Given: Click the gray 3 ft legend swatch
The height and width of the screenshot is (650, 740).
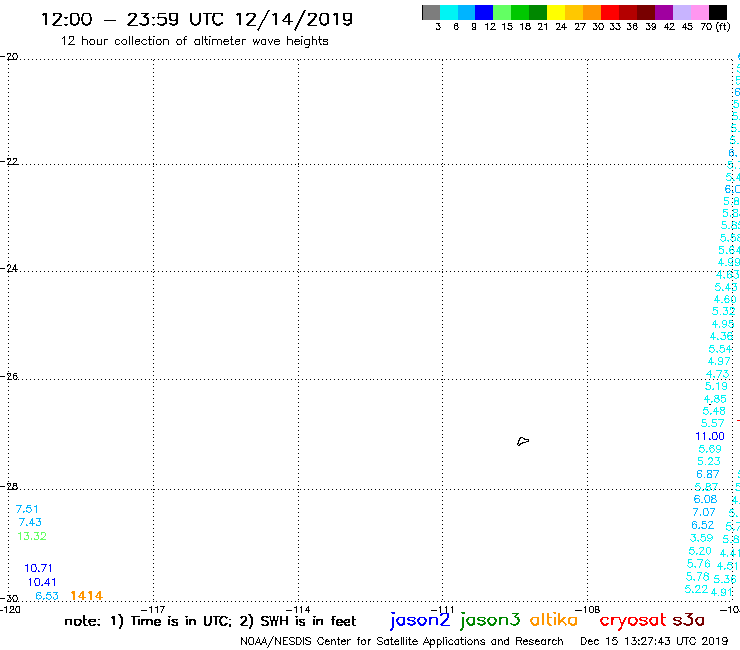Looking at the screenshot, I should tap(431, 12).
